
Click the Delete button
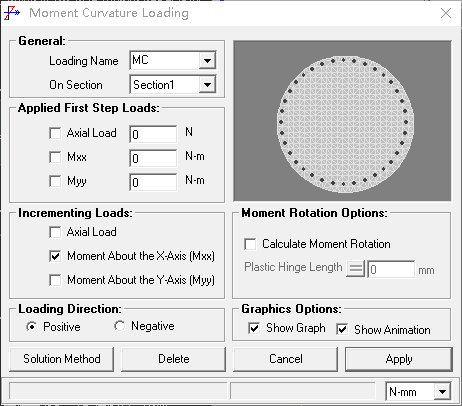(173, 359)
